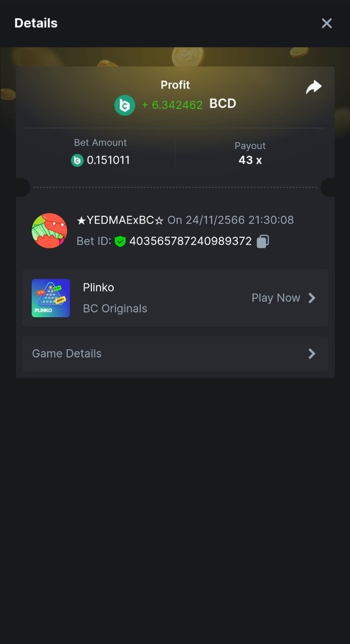The image size is (350, 644).
Task: Click the bet amount value 0.151011
Action: 108,160
